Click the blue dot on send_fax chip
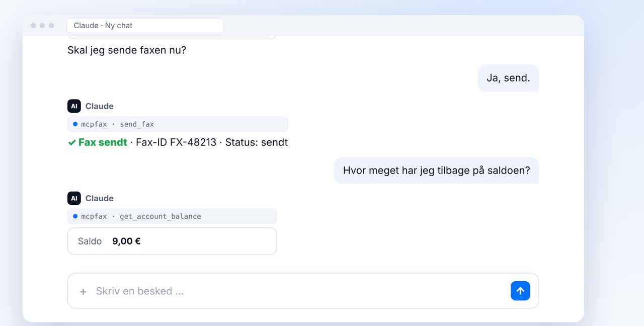Viewport: 644px width, 326px height. [x=75, y=124]
